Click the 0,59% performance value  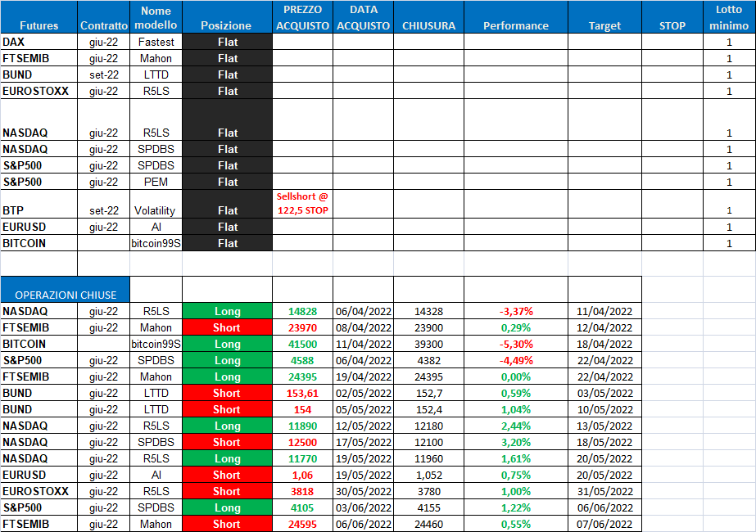point(516,393)
